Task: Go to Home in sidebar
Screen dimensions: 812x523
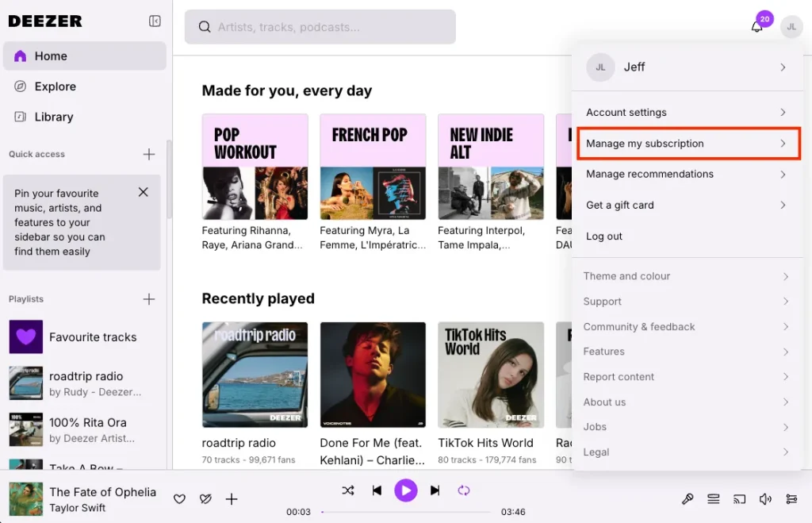Action: [x=85, y=56]
